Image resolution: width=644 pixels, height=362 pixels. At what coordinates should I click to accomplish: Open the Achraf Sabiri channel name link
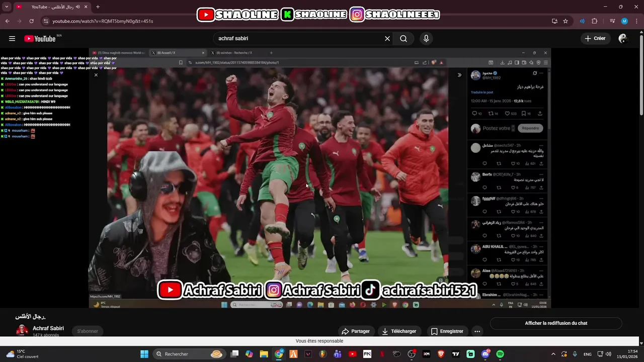[x=48, y=328]
